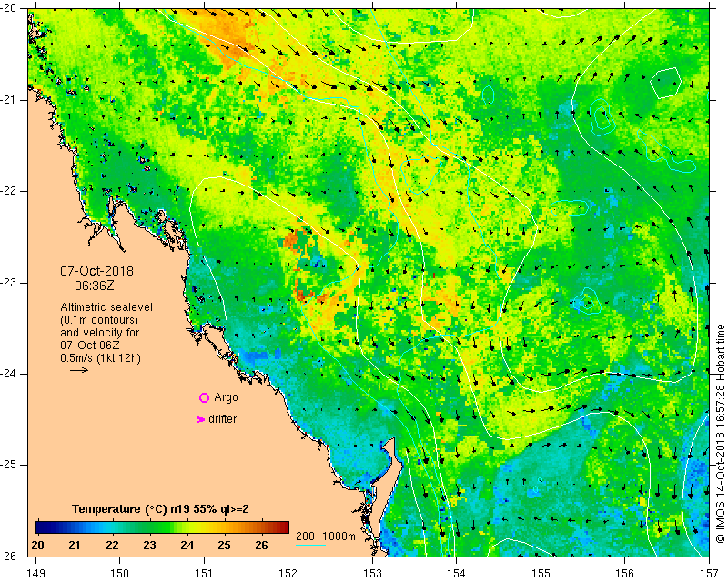Click the latitude axis label -25
Viewport: 728px width, 582px height.
coord(9,465)
